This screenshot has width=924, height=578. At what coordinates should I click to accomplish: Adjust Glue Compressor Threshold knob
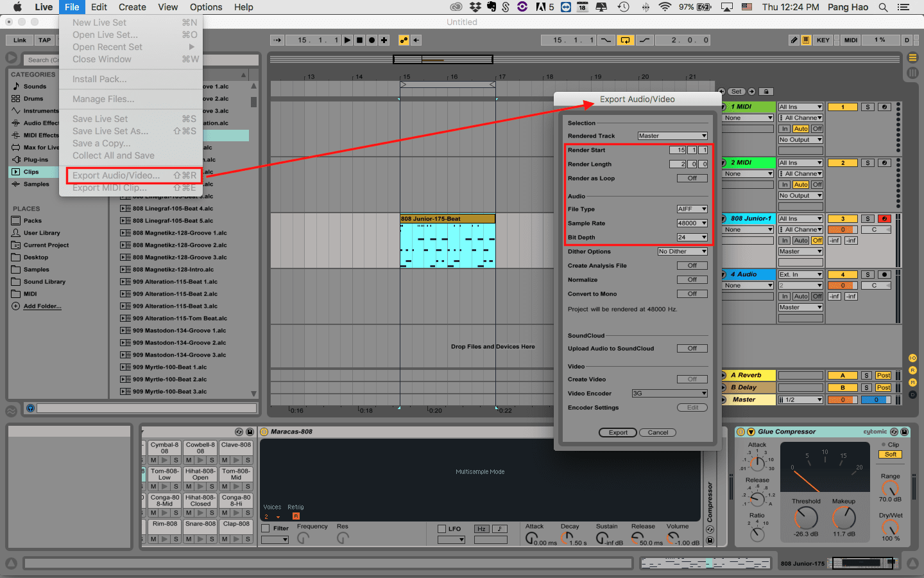806,518
